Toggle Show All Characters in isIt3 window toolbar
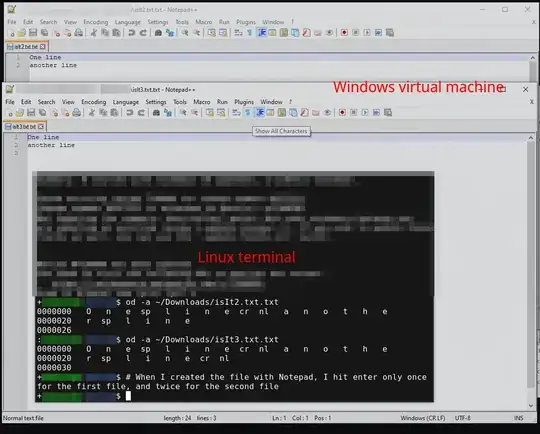 click(247, 113)
